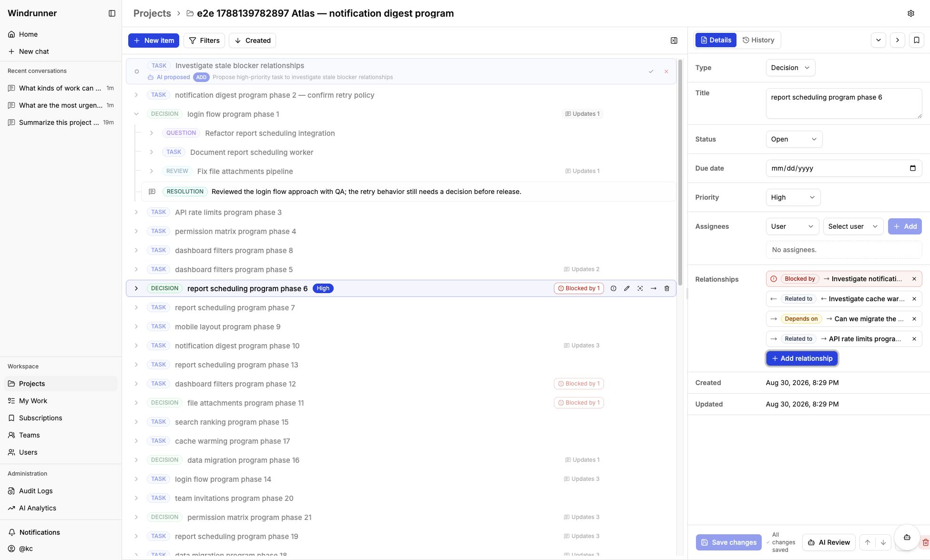The image size is (930, 560).
Task: Click Projects breadcrumb link
Action: point(152,13)
